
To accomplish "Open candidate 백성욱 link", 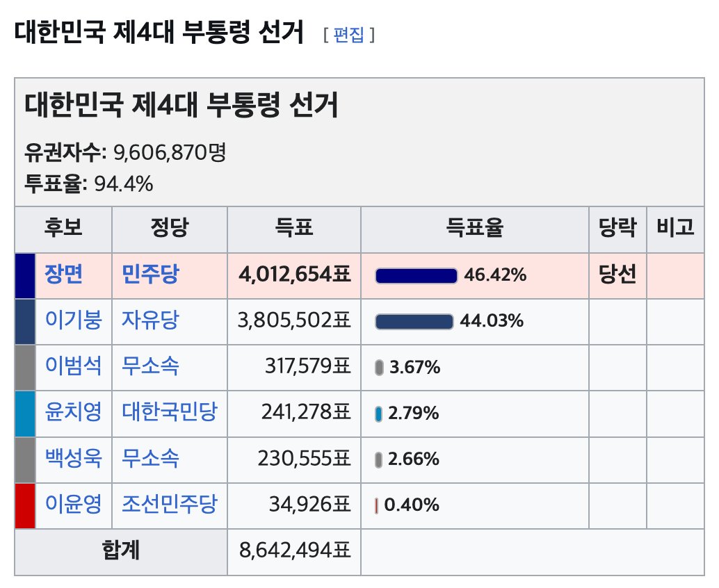I will (73, 459).
